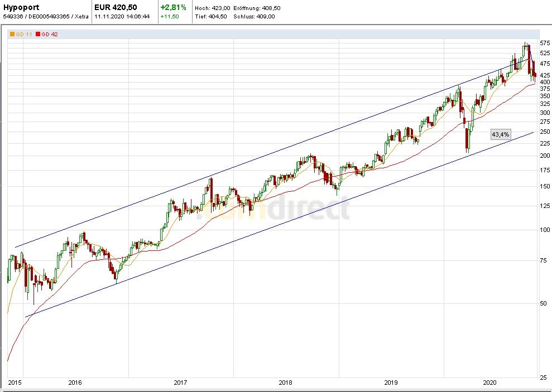Click the EUR 420,50 price
The height and width of the screenshot is (392, 552).
(x=117, y=8)
